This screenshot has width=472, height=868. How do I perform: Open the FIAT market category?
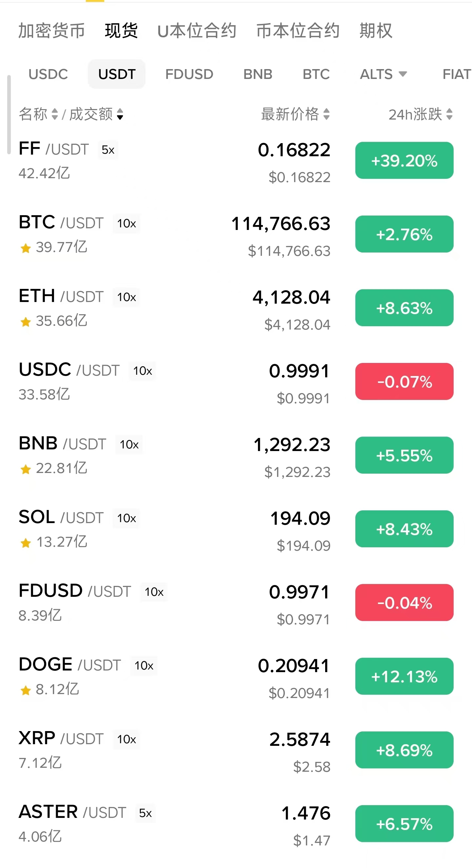pyautogui.click(x=456, y=74)
